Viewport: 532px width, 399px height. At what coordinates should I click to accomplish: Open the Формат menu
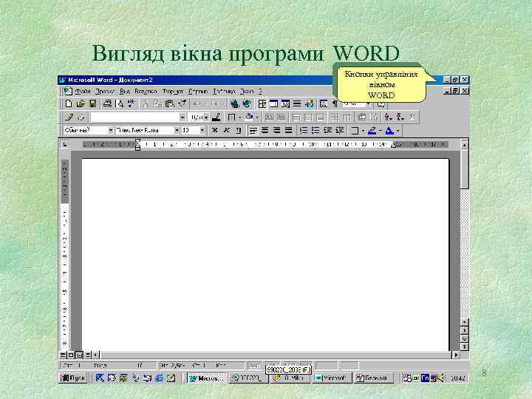tap(173, 92)
